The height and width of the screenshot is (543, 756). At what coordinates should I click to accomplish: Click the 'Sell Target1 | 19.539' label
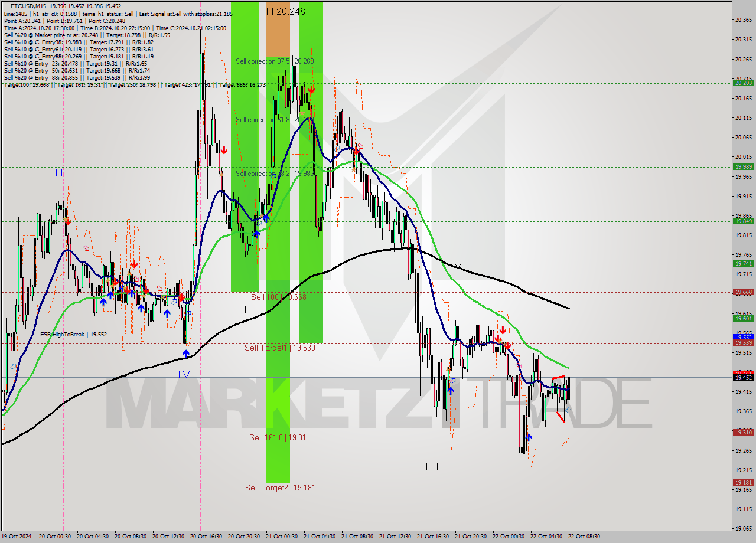(280, 348)
